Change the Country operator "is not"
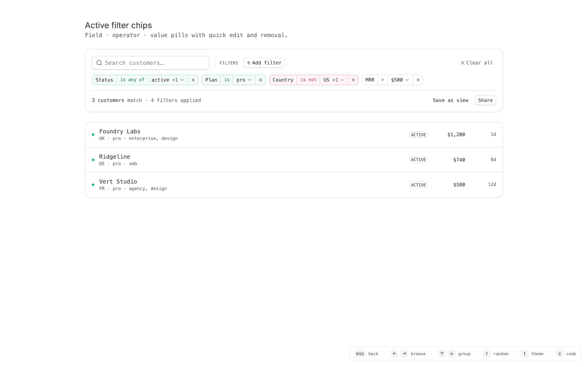This screenshot has width=588, height=367. 308,80
